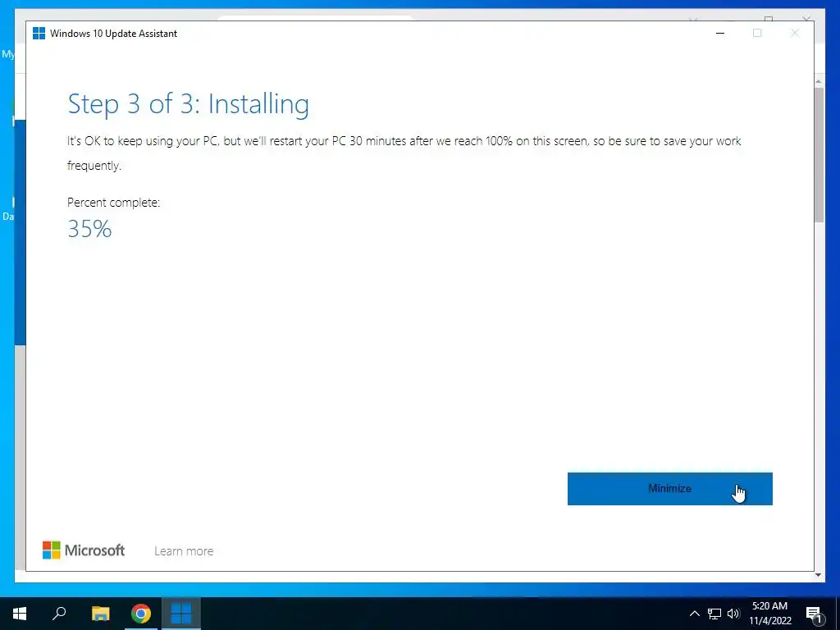Click the disabled maximize button in title bar
This screenshot has width=840, height=630.
(757, 33)
